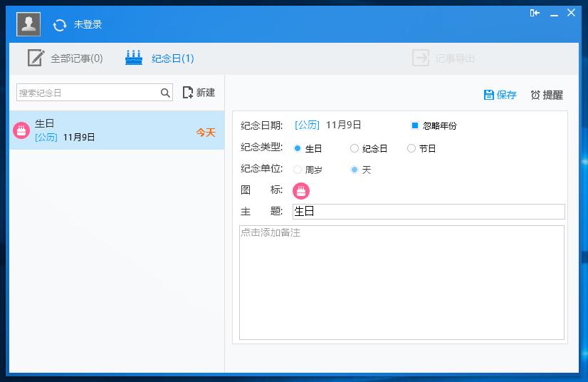
Task: Choose the 周岁 unit radio option
Action: click(x=298, y=170)
